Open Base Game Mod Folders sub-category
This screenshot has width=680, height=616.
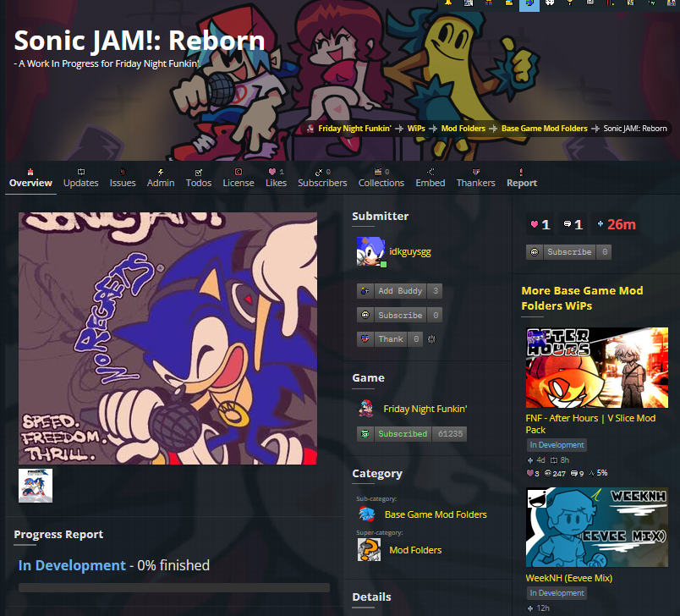436,514
